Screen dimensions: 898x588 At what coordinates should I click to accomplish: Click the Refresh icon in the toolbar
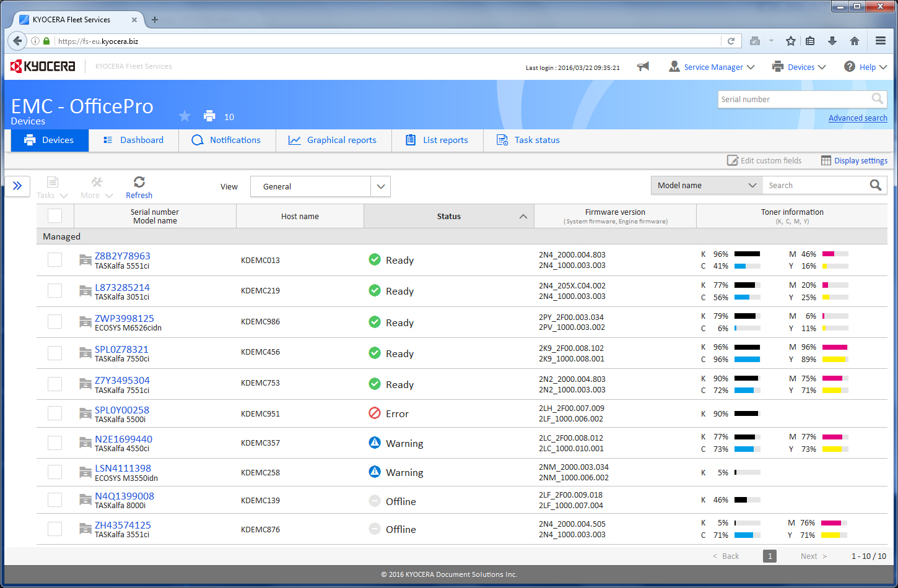tap(139, 181)
